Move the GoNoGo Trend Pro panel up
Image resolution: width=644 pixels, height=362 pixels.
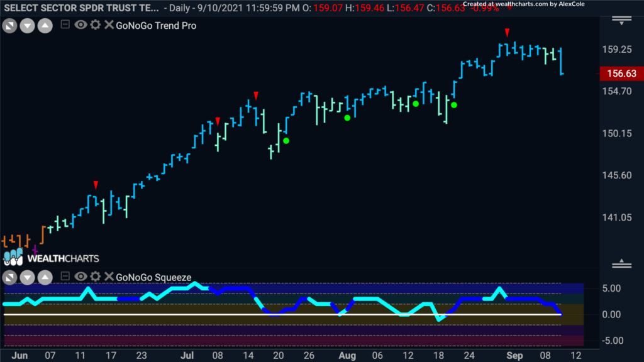click(x=45, y=26)
